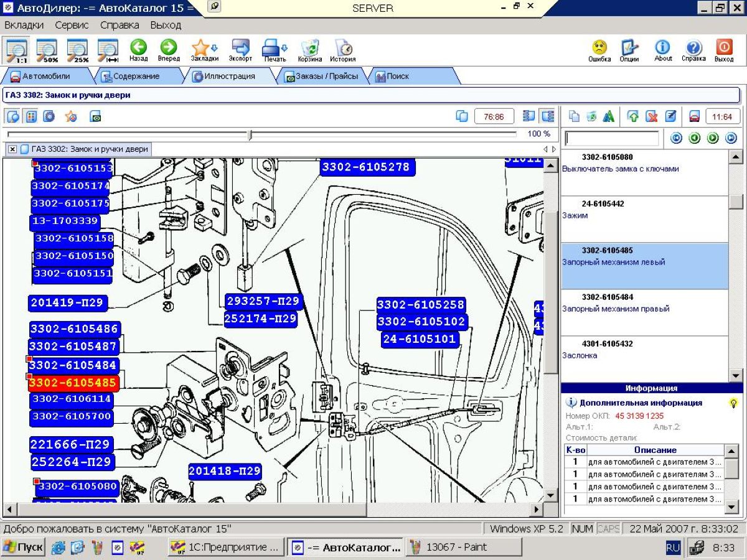Click the Выход exit toolbar button

pyautogui.click(x=724, y=50)
